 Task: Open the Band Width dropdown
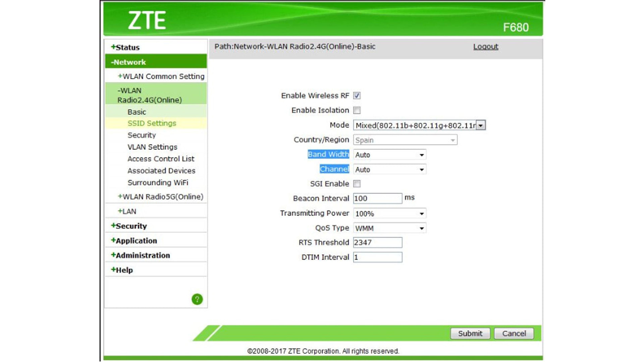coord(389,155)
